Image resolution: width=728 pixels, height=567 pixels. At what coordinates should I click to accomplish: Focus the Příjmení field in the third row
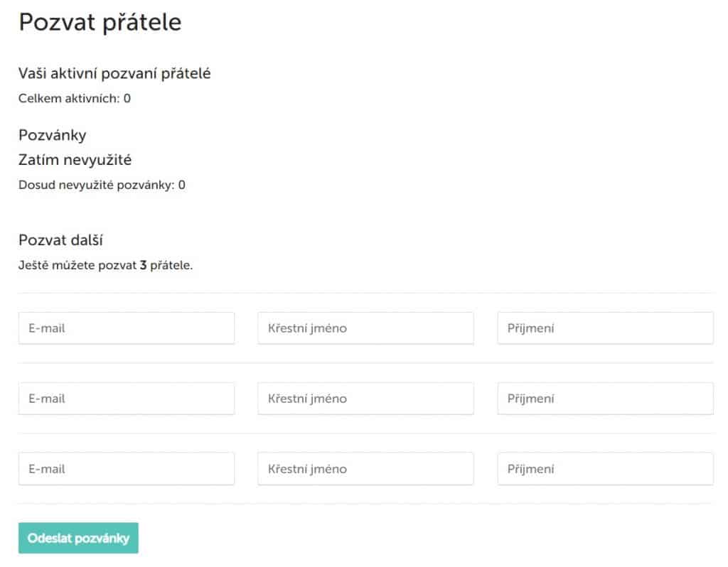tap(605, 469)
